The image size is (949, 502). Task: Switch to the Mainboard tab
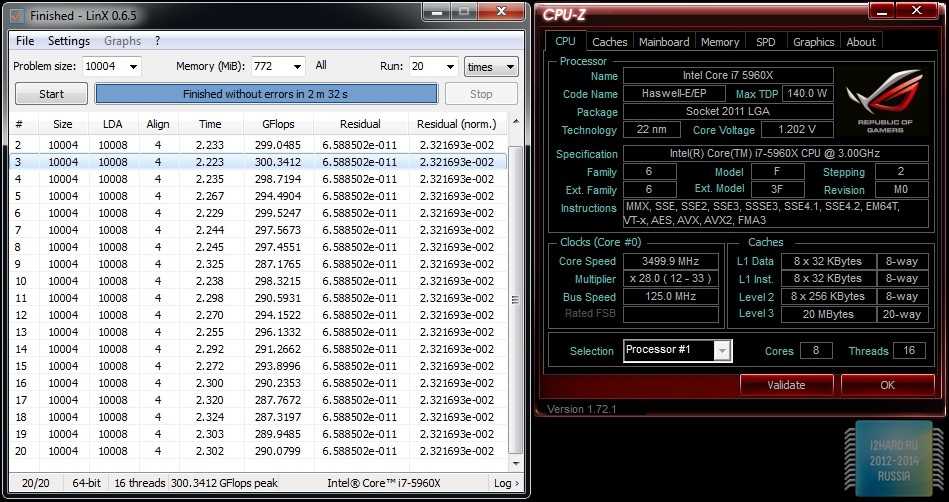point(664,42)
